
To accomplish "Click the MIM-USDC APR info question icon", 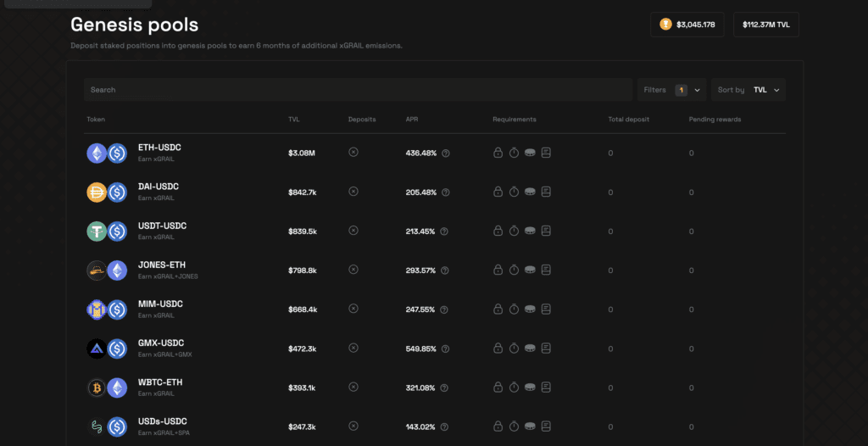I will click(x=444, y=309).
